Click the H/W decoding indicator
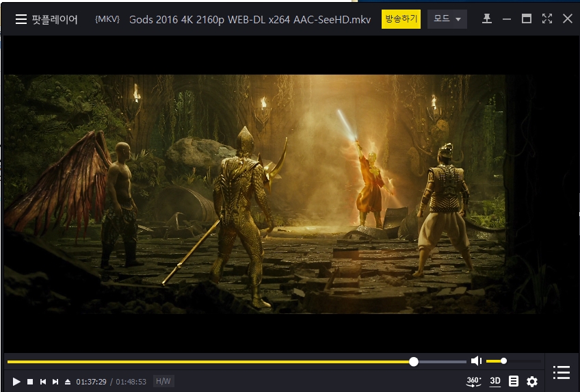The image size is (580, 392). pyautogui.click(x=163, y=382)
